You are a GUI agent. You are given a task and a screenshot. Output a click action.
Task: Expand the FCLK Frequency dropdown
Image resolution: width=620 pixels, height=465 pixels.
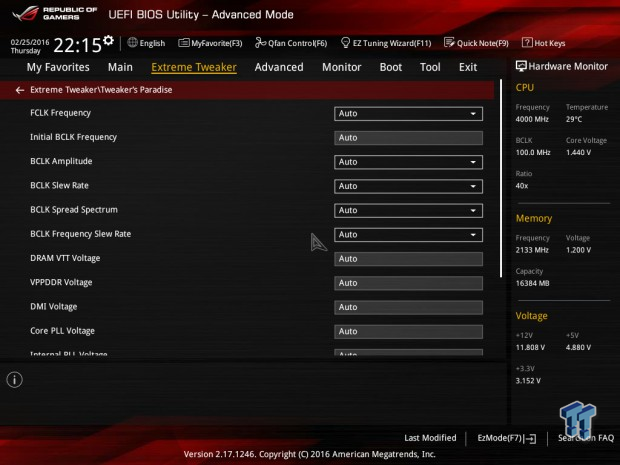coord(408,114)
